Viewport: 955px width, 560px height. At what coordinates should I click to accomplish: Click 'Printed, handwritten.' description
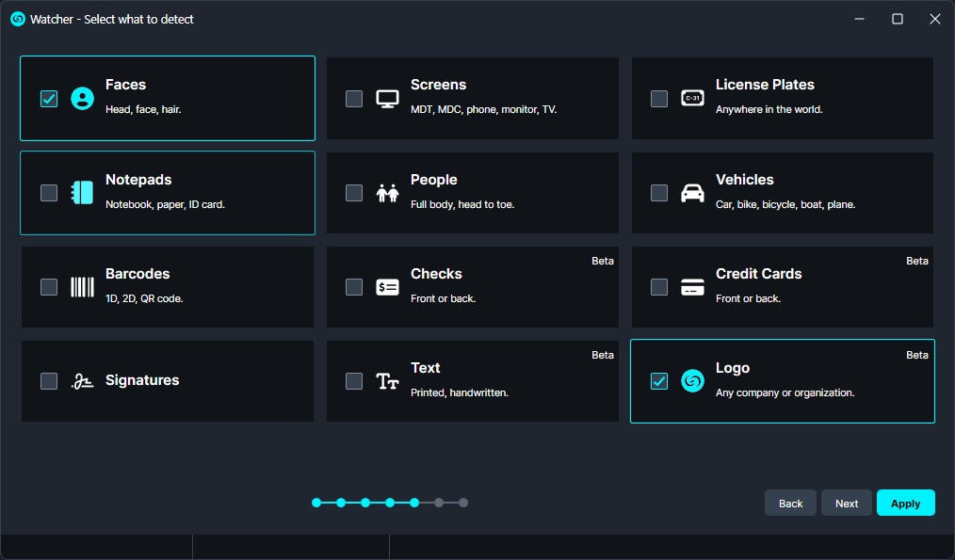460,393
